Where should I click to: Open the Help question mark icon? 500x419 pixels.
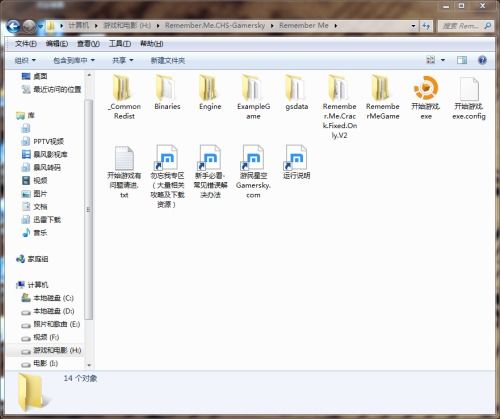click(482, 60)
